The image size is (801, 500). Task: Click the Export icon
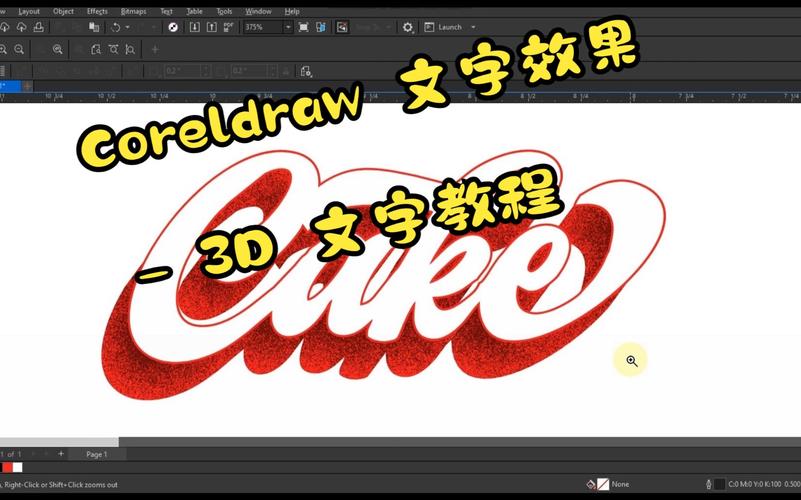[211, 27]
